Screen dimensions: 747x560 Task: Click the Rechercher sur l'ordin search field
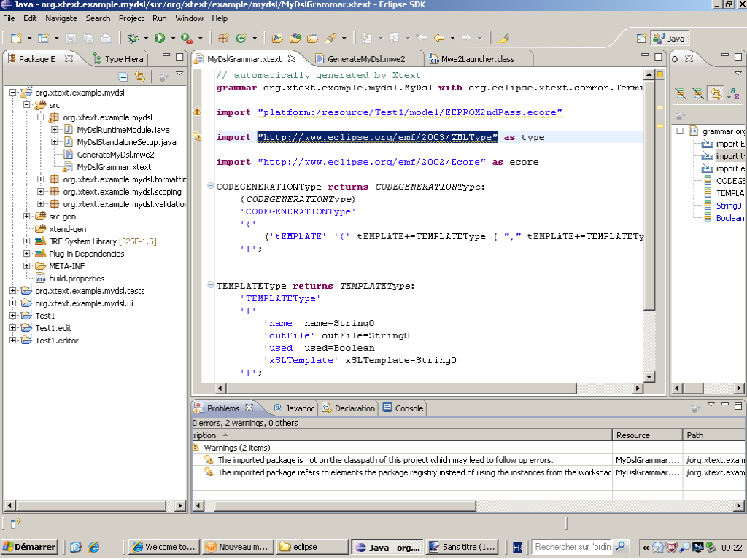(x=573, y=547)
